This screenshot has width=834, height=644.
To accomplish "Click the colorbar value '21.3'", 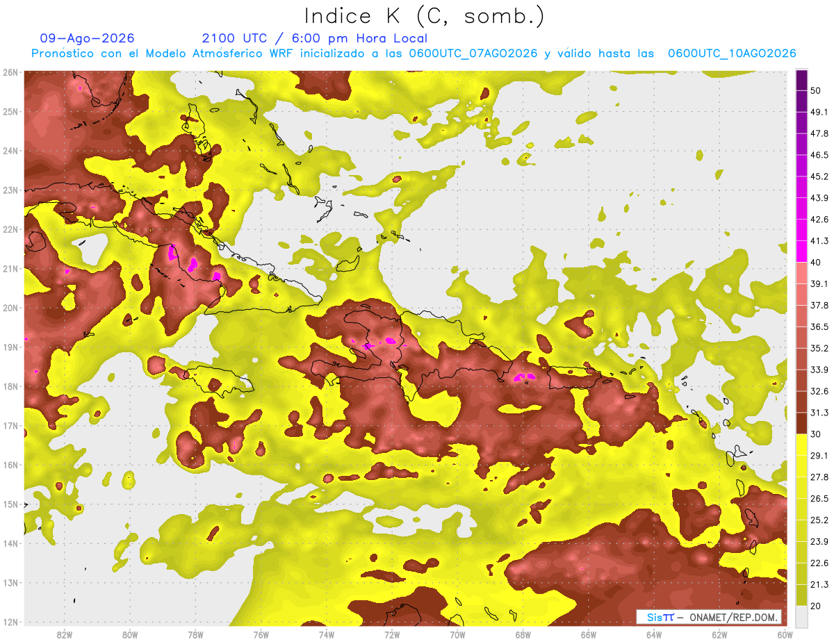I will (x=819, y=584).
